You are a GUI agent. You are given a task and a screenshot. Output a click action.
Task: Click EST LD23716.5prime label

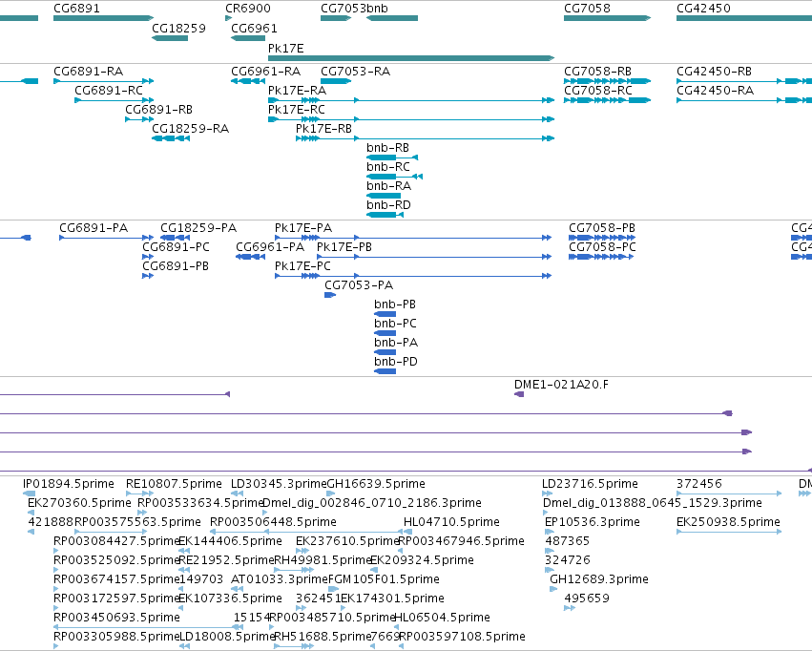coord(590,484)
